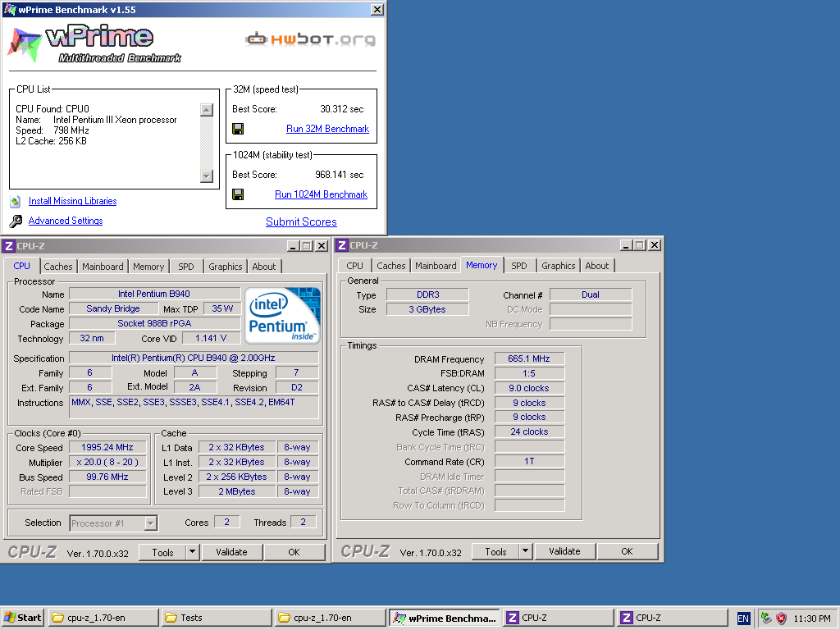
Task: Click the Intel Pentium inside badge
Action: tap(282, 316)
